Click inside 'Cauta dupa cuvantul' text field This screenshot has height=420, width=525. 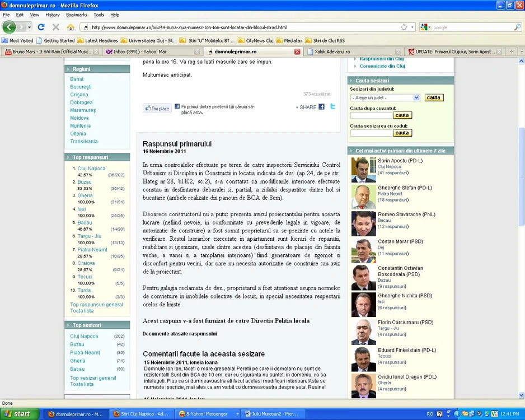(x=371, y=115)
